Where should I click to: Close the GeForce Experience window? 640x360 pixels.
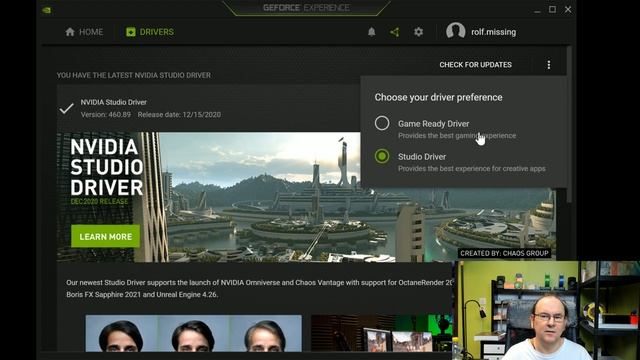568,9
